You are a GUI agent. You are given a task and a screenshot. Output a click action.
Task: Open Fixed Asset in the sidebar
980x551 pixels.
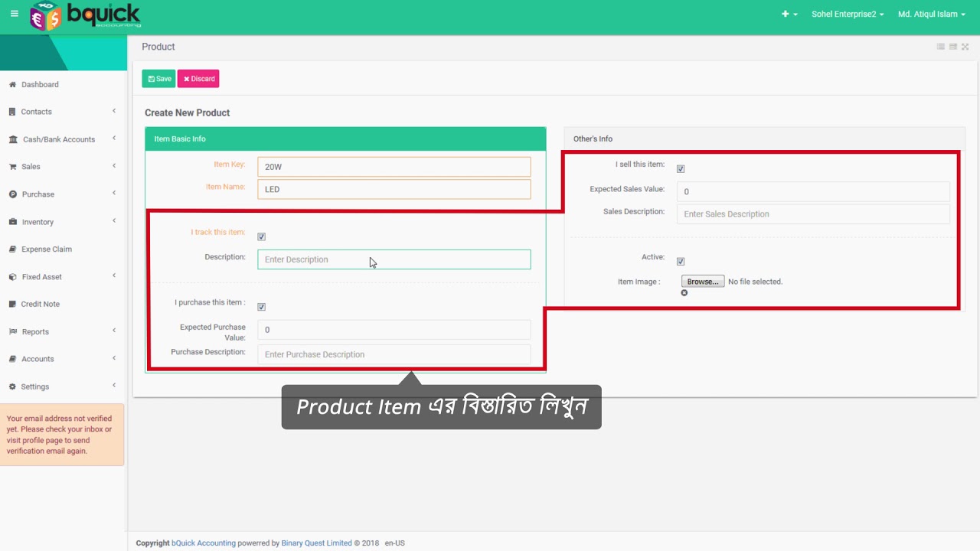(42, 277)
